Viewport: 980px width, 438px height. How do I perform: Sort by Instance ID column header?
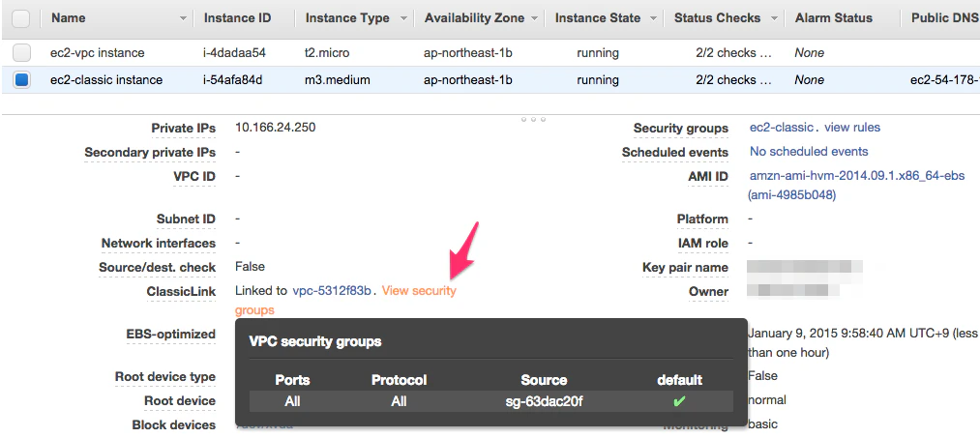pos(237,18)
